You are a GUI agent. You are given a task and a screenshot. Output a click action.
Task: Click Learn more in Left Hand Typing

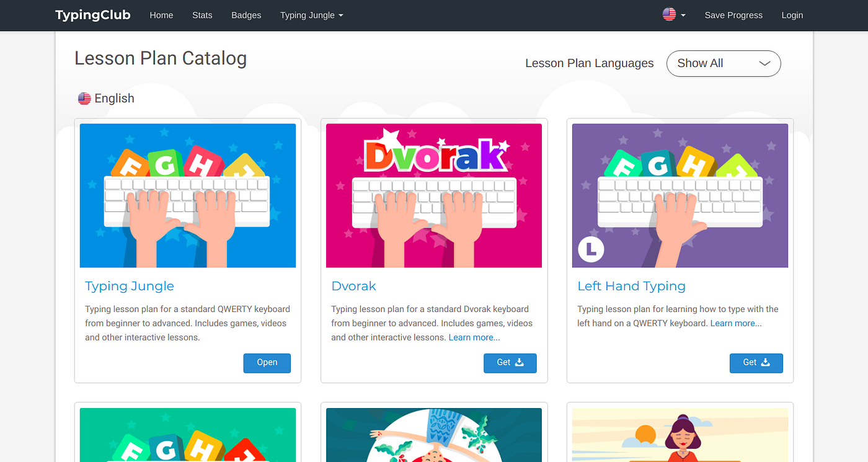click(736, 323)
